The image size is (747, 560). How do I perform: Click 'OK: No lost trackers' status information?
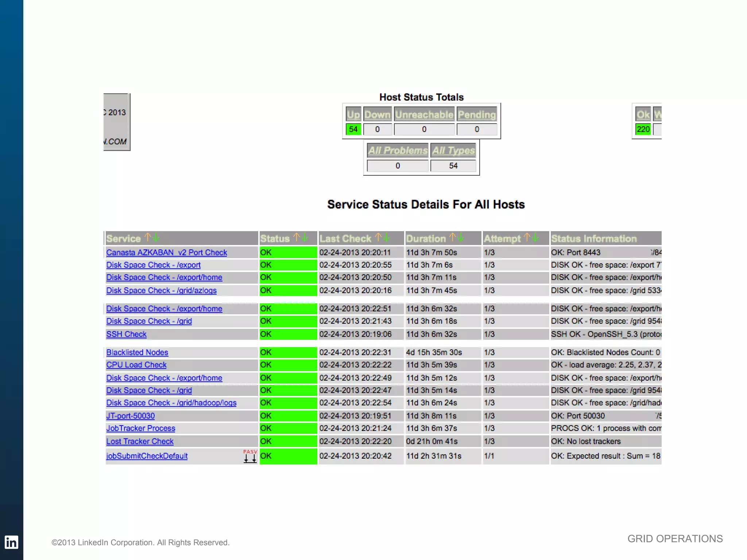[586, 441]
